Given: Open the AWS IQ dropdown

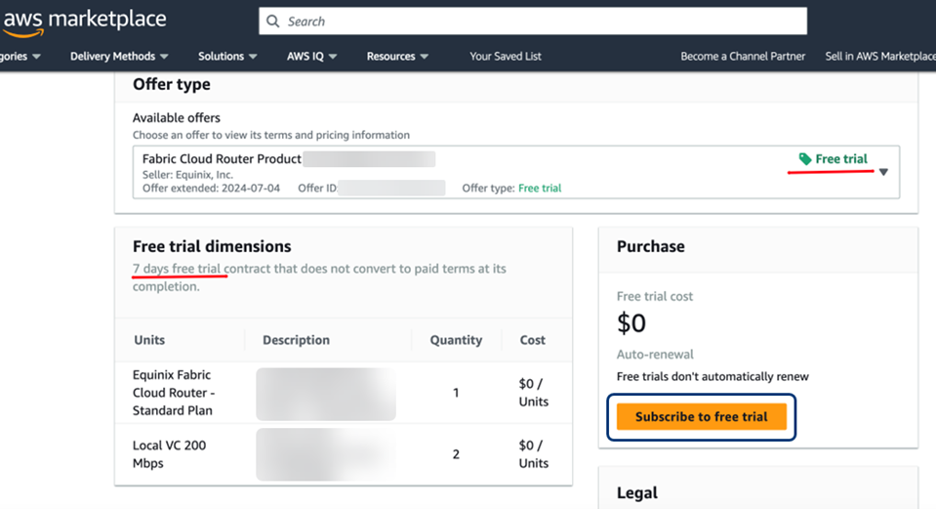Looking at the screenshot, I should click(x=312, y=56).
